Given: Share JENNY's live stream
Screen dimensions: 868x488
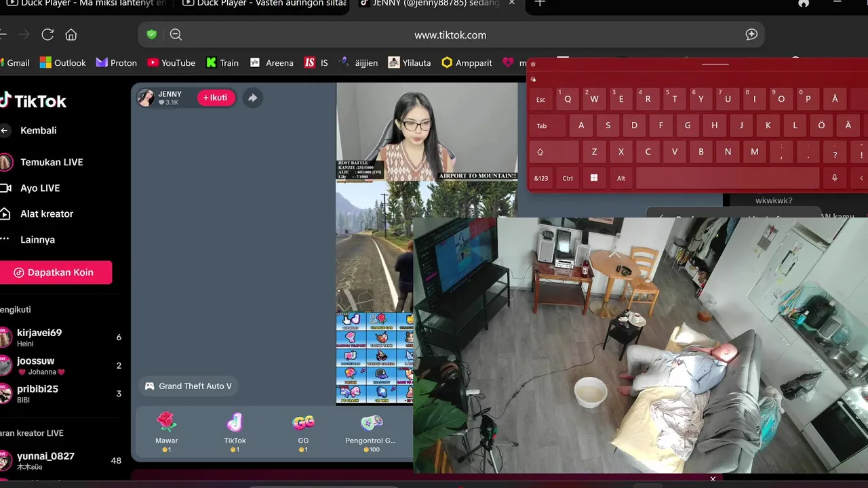Looking at the screenshot, I should 252,98.
